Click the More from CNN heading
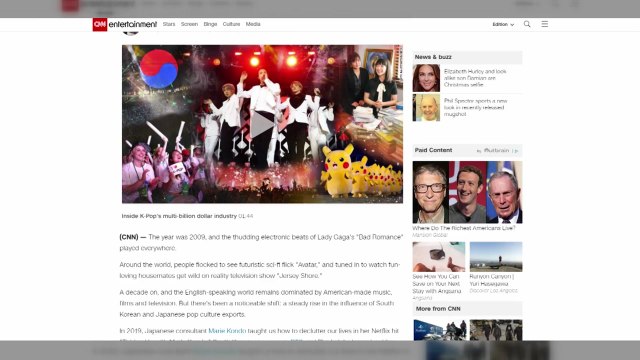The image size is (640, 360). pos(438,309)
